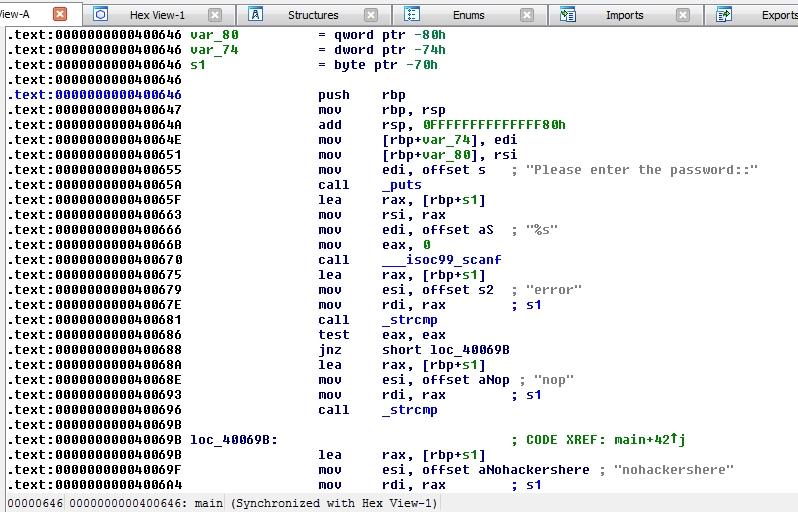Click the "Please enter the password::" comment
798x512 pixels.
tap(642, 169)
